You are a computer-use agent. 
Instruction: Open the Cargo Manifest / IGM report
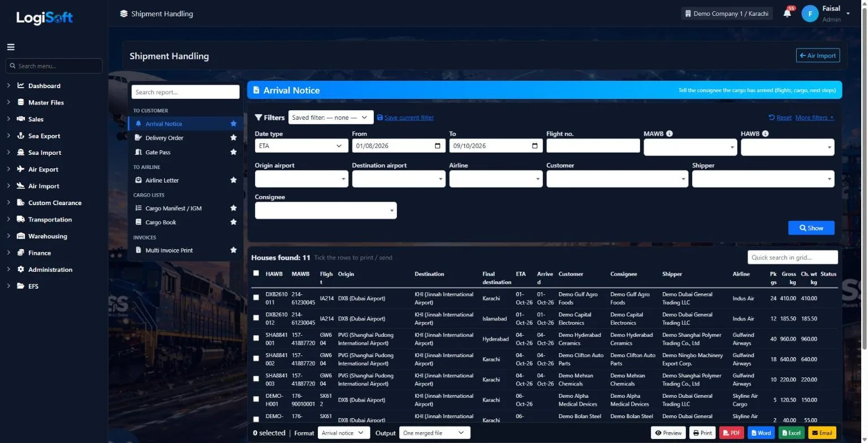(x=173, y=209)
